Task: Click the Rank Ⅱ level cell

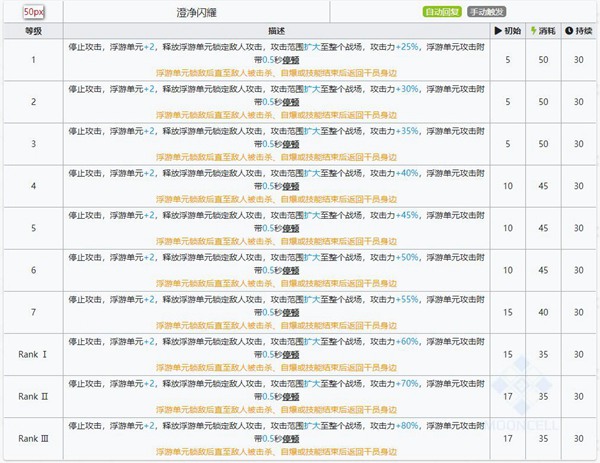Action: pos(34,396)
